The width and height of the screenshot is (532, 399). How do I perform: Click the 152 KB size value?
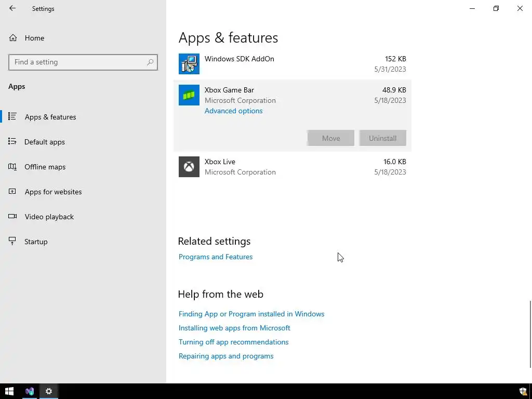[395, 59]
